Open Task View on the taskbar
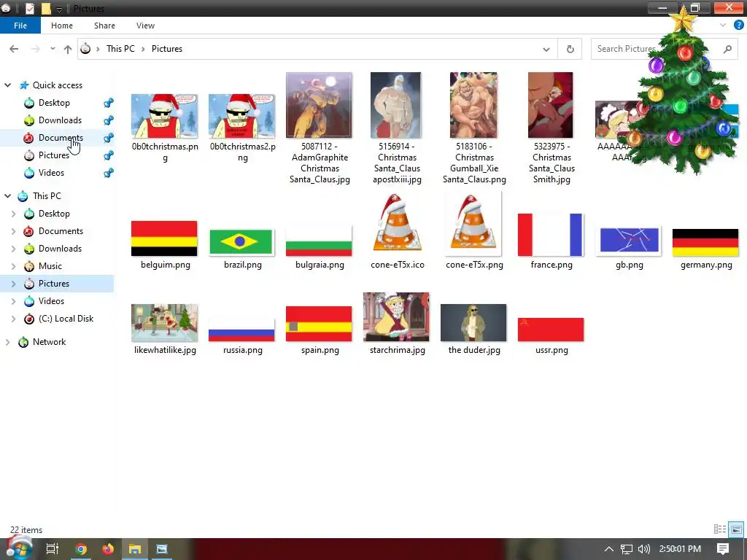747x560 pixels. (52, 549)
